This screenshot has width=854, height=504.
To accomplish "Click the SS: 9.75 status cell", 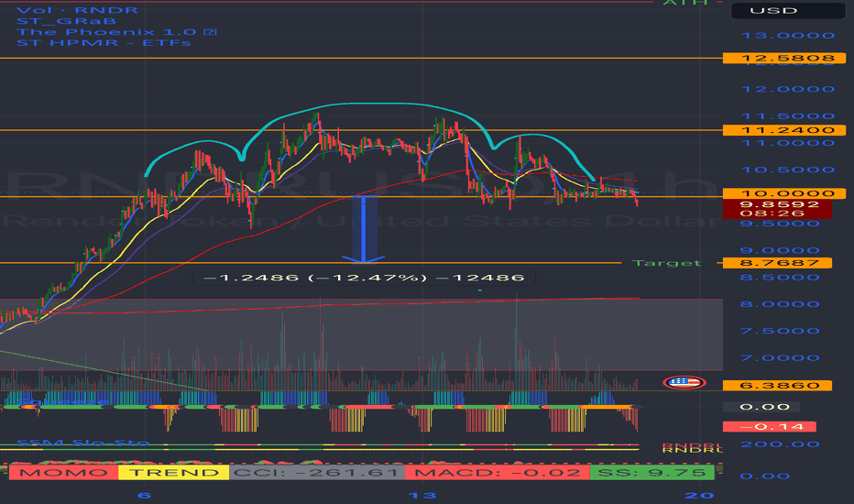I will click(651, 473).
